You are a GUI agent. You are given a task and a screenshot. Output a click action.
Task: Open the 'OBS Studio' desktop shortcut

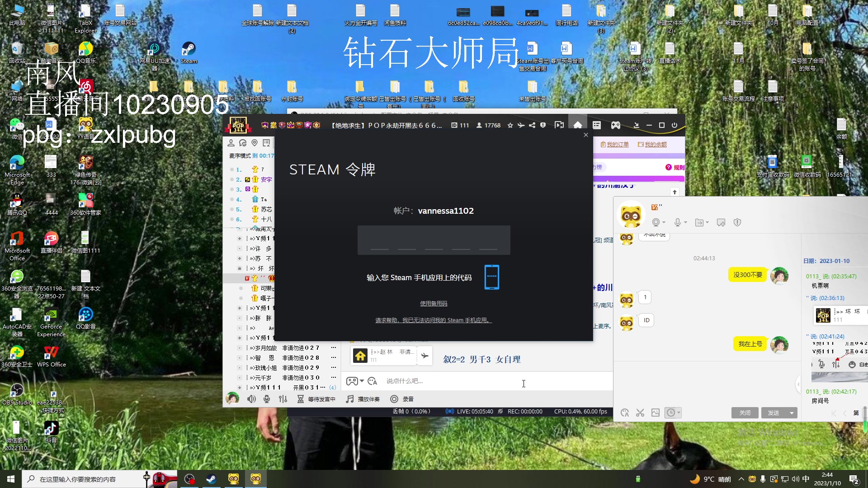point(17,394)
